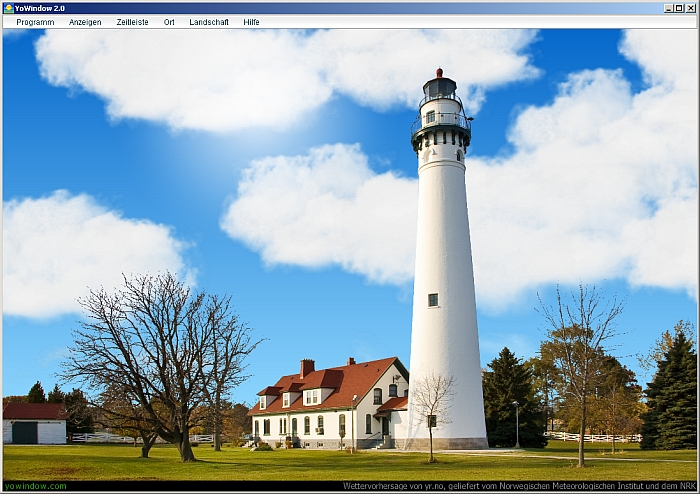Open the Zeitleiste menu
Screen dimensions: 700x494
click(x=132, y=22)
